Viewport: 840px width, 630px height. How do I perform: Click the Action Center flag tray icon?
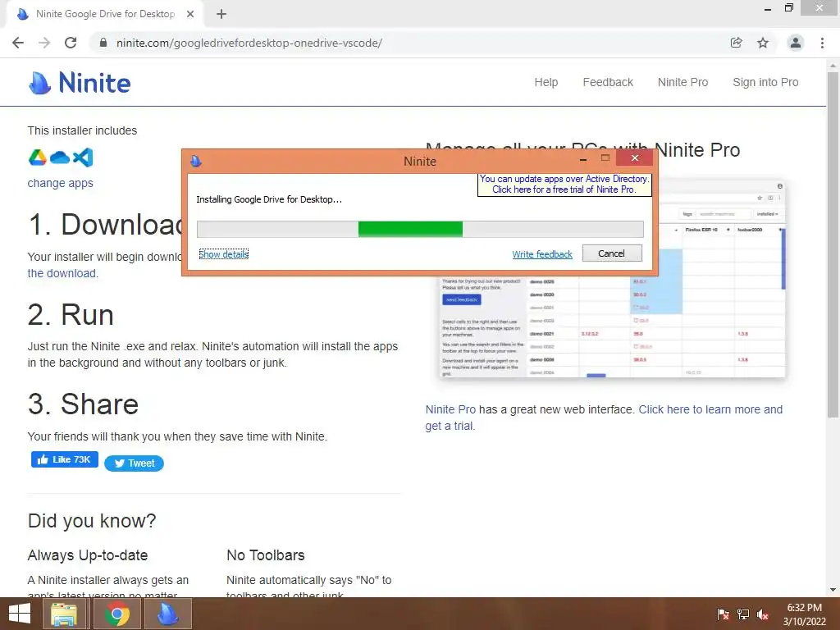[724, 614]
